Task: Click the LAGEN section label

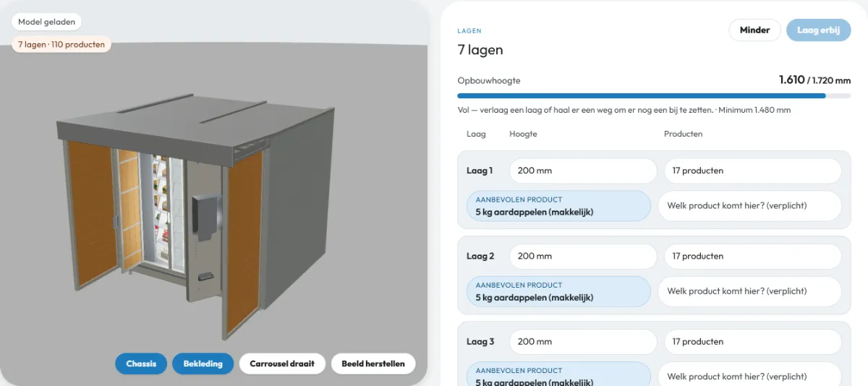Action: 469,31
